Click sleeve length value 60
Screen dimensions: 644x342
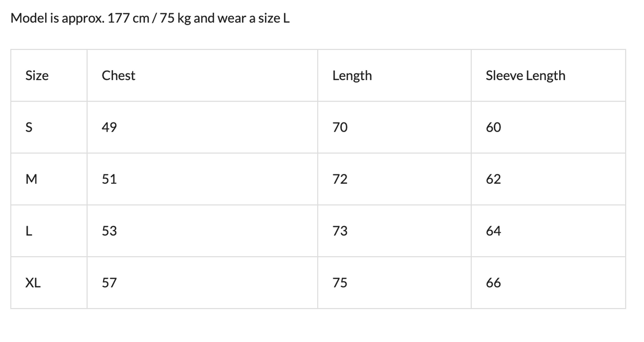pos(493,128)
